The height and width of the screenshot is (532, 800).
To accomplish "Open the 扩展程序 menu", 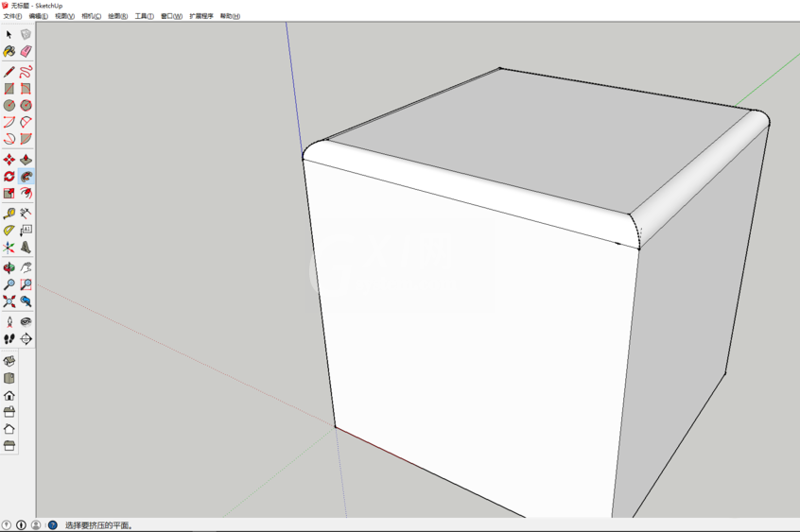I will [x=201, y=16].
